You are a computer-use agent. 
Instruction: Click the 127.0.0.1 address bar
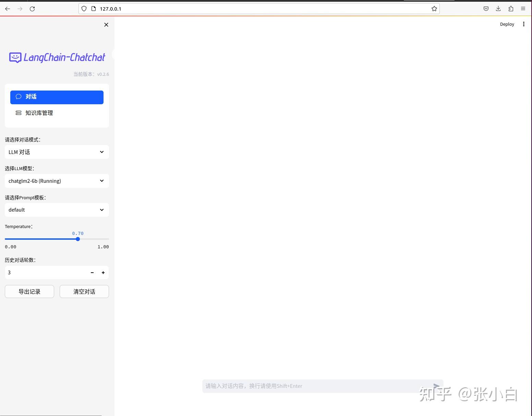259,9
